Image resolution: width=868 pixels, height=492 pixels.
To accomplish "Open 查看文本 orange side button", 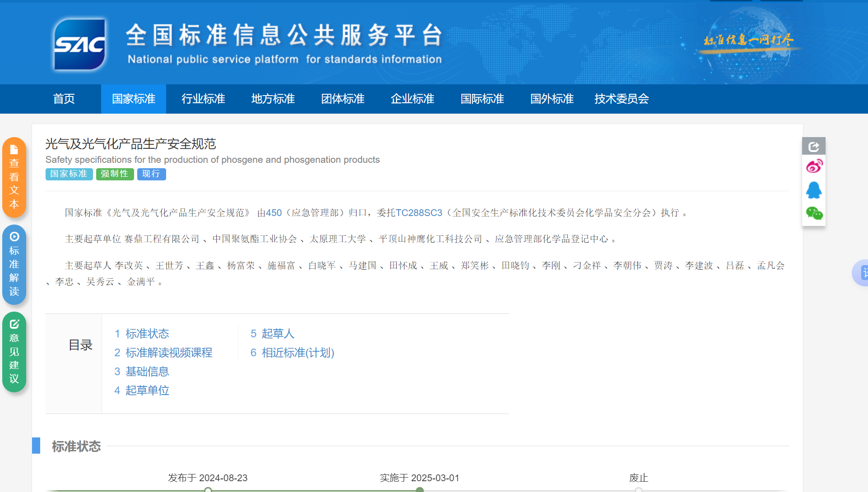I will [14, 177].
